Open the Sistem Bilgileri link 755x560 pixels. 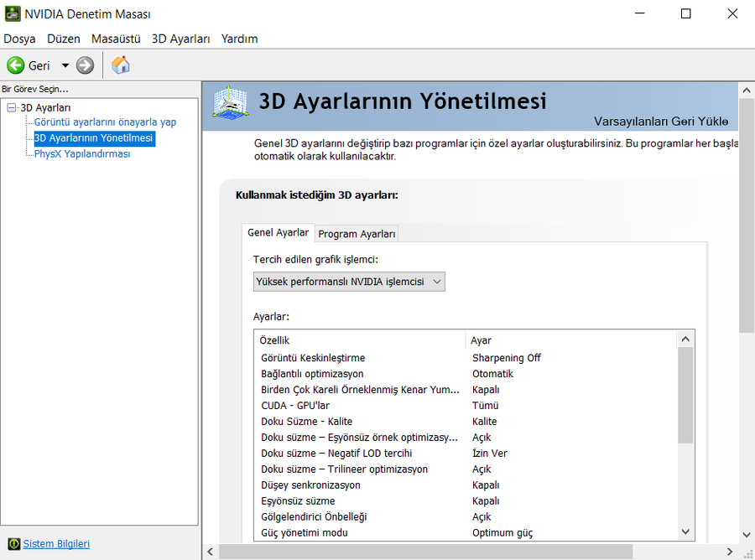point(56,543)
